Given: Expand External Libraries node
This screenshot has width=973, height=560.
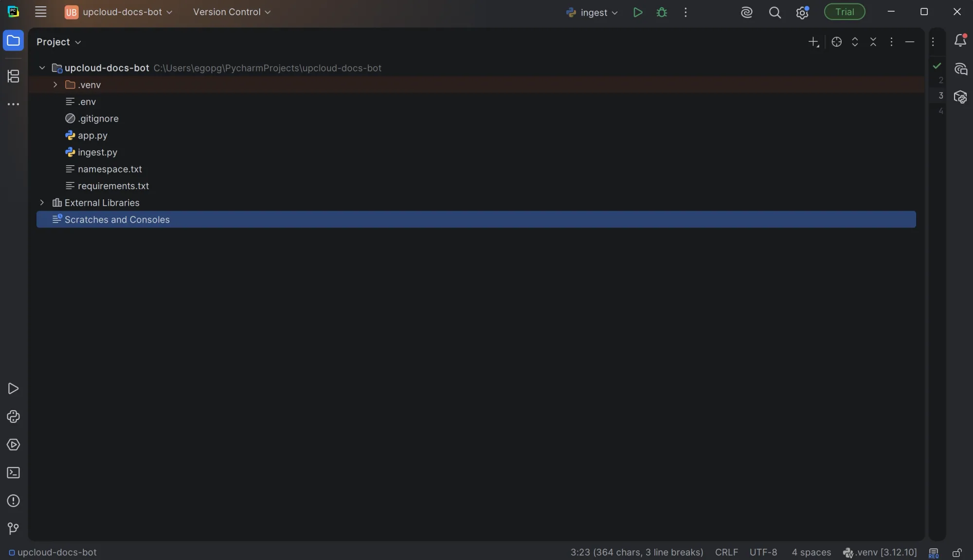Looking at the screenshot, I should click(42, 203).
